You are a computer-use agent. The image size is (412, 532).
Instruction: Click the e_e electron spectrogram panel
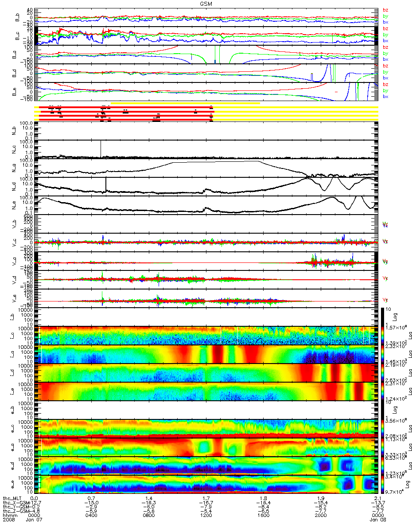pyautogui.click(x=207, y=485)
